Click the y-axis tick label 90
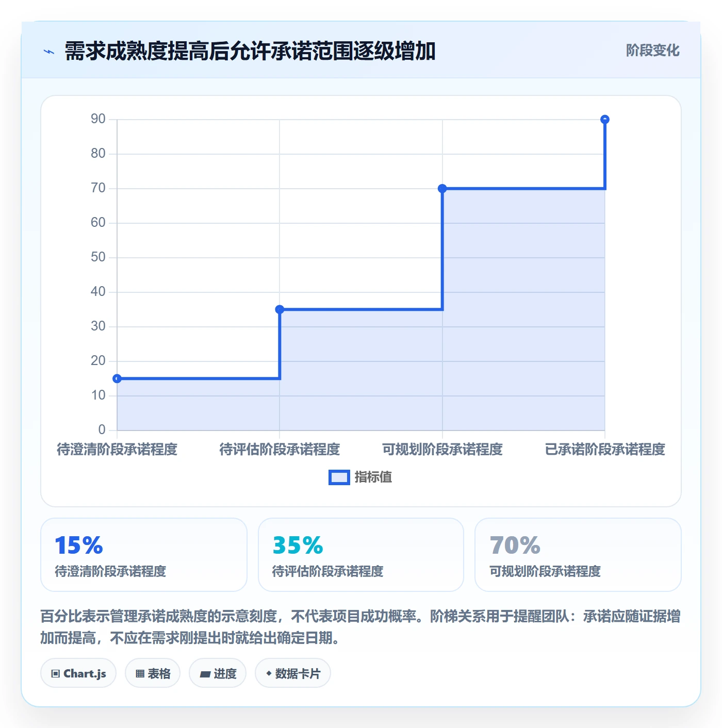This screenshot has width=722, height=728. [x=98, y=119]
